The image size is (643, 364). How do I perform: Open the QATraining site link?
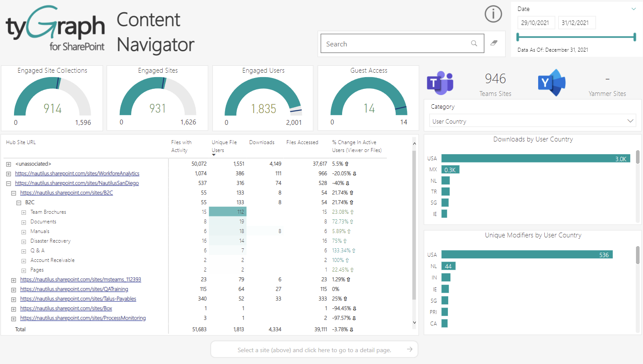74,289
